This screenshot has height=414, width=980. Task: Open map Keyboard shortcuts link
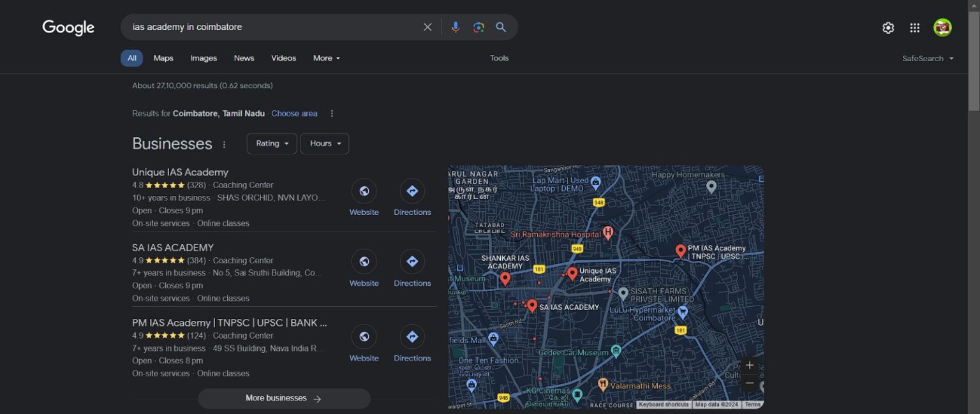(664, 404)
